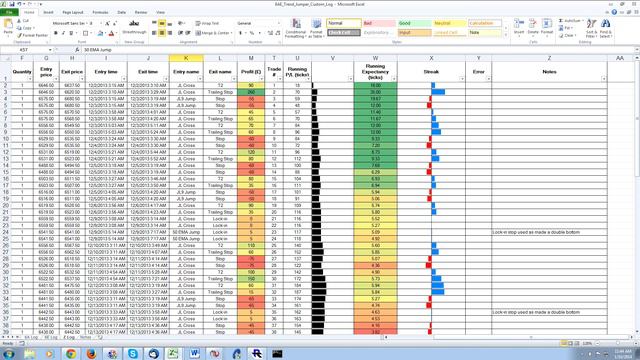Open Merge & Center dropdown arrow
This screenshot has width=640, height=360.
click(x=231, y=33)
